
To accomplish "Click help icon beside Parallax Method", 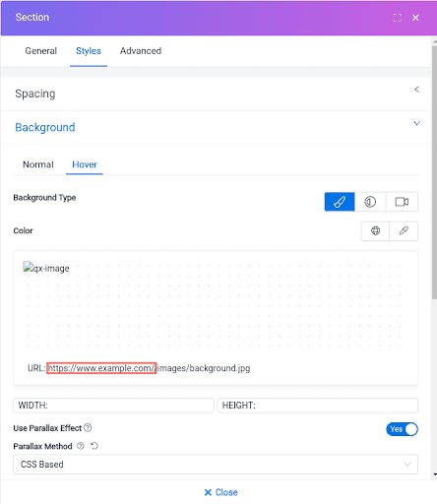I will tap(81, 446).
